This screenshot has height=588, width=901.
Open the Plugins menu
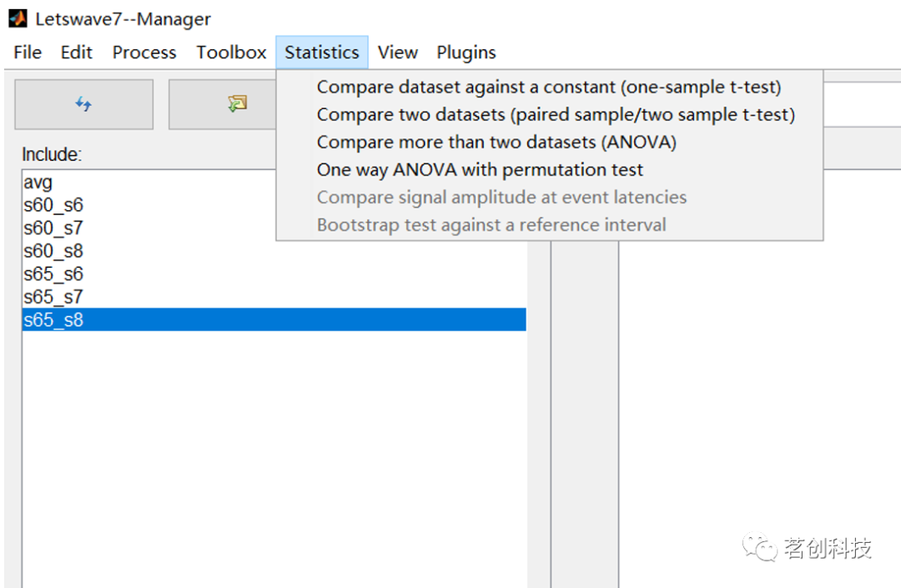coord(466,53)
